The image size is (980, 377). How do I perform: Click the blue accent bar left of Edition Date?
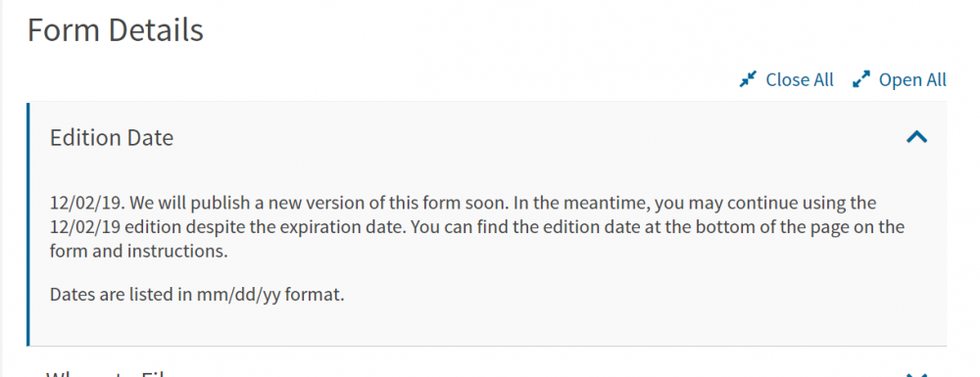[x=28, y=224]
